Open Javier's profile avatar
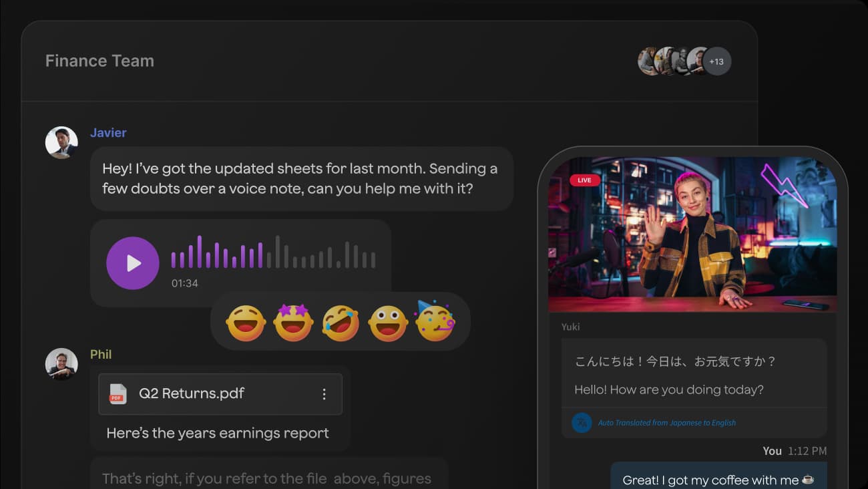 pos(61,142)
